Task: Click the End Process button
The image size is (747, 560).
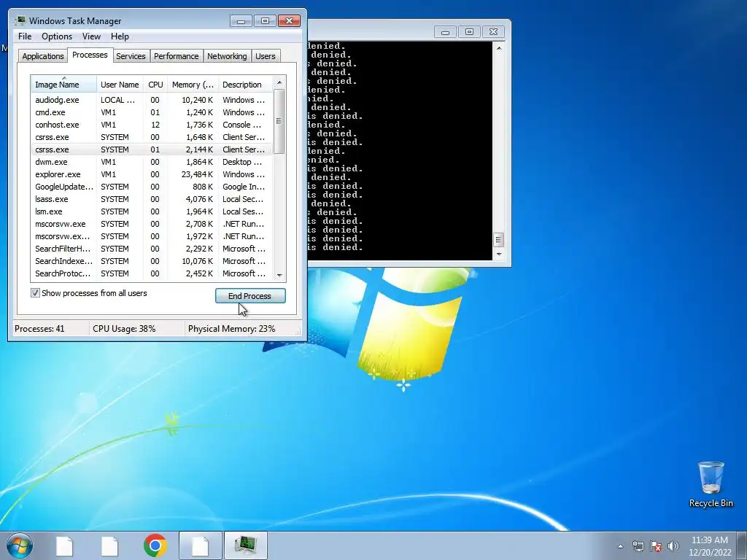Action: pos(251,296)
